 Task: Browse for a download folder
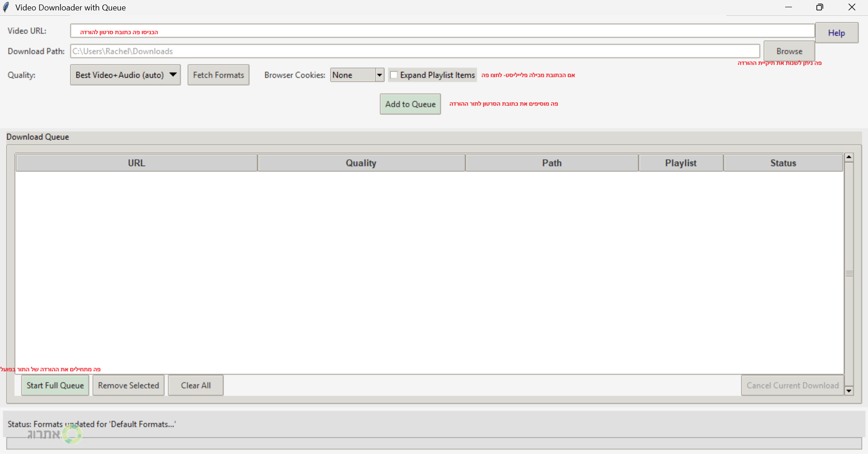pos(789,51)
